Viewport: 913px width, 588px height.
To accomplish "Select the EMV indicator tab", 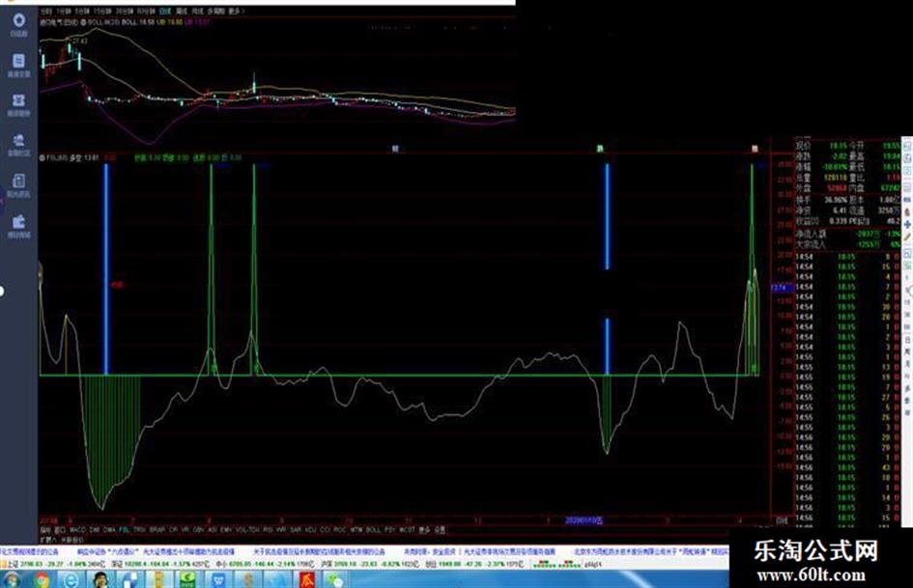I will point(226,530).
